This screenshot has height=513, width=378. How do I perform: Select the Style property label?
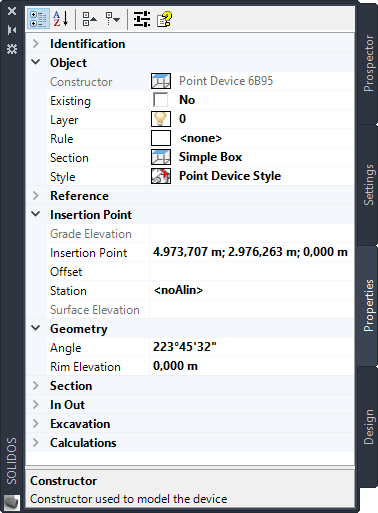[63, 177]
